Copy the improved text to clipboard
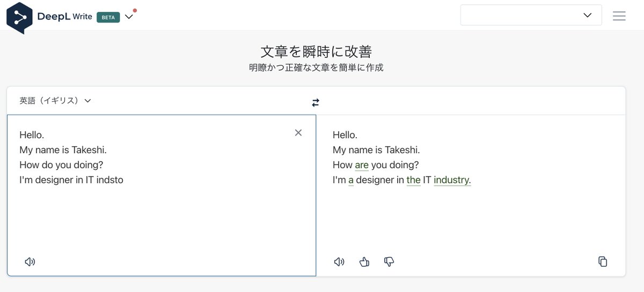This screenshot has height=292, width=644. pyautogui.click(x=603, y=262)
